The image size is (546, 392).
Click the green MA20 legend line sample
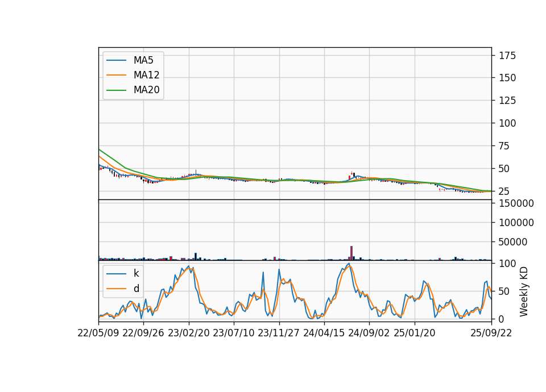[x=116, y=90]
